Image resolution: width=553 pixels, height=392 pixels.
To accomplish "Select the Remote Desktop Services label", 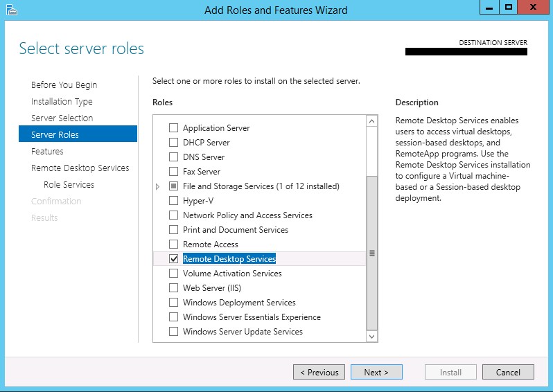I will [x=229, y=259].
